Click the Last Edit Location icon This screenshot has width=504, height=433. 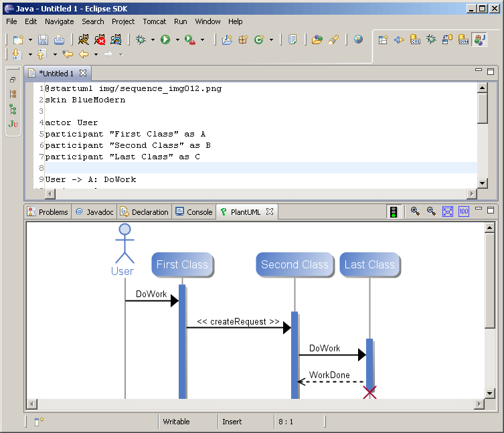click(x=68, y=54)
